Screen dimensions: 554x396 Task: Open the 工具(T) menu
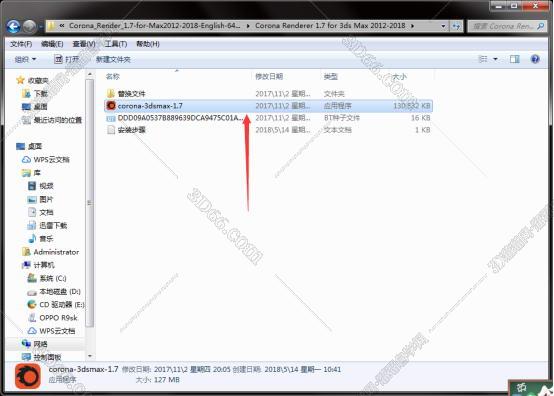click(116, 44)
